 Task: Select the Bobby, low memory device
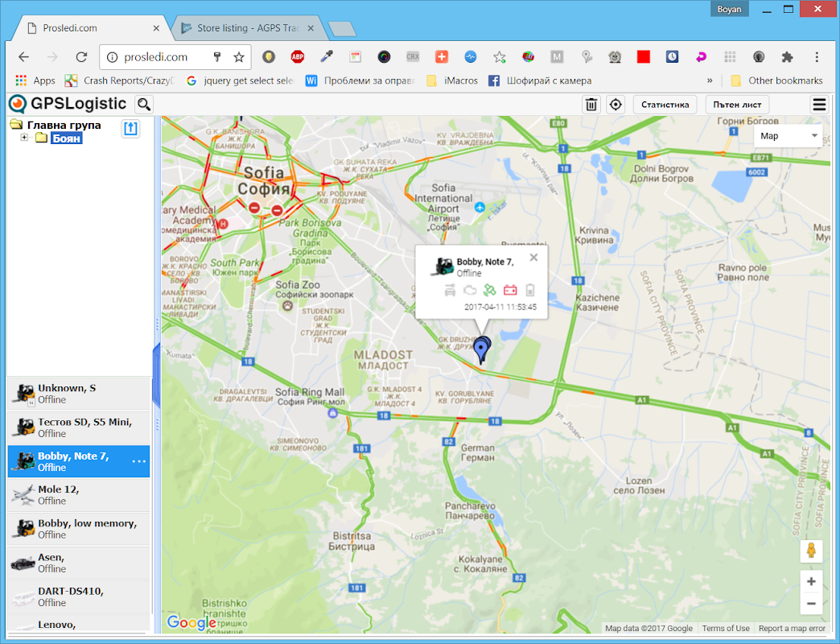tap(79, 529)
